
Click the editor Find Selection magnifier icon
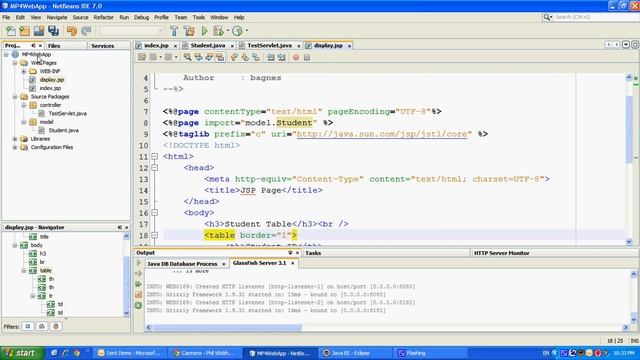point(187,57)
